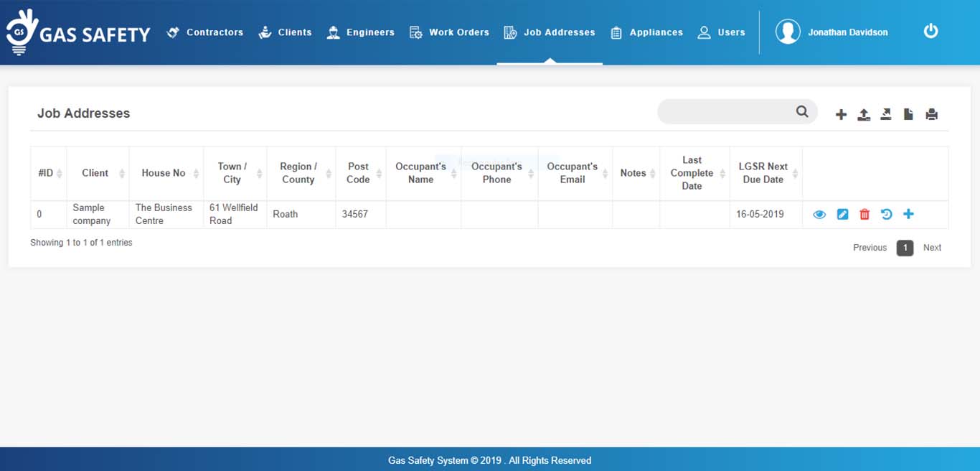Screen dimensions: 980x471
Task: Delete the Sample company job address
Action: [x=864, y=214]
